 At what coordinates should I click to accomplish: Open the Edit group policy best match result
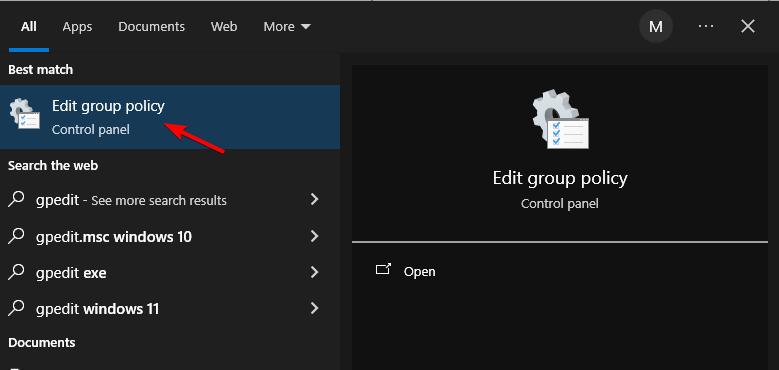coord(170,117)
